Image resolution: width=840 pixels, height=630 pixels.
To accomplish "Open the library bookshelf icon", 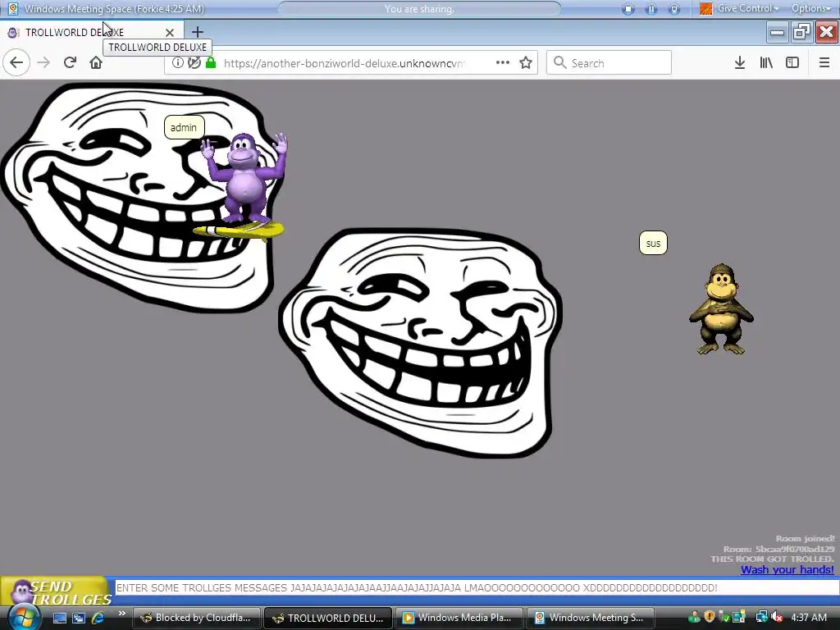I will (x=766, y=62).
